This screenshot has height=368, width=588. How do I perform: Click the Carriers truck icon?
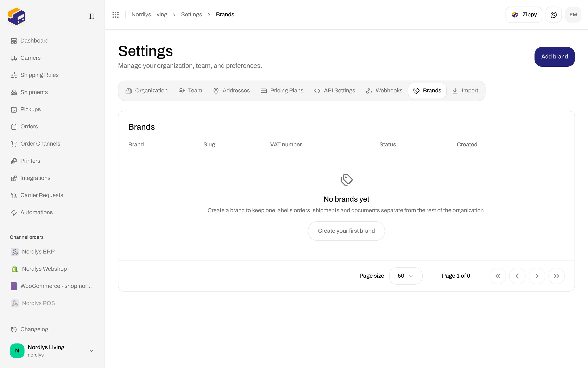pos(14,58)
